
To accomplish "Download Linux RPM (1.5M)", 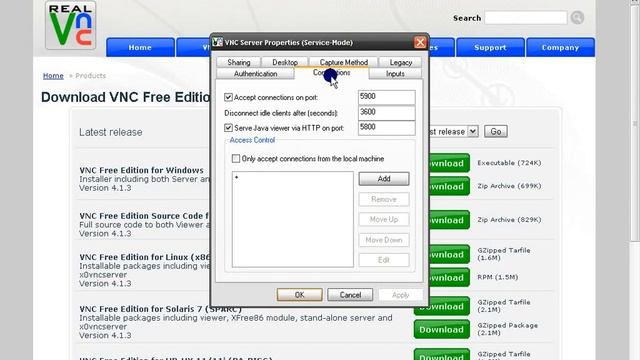I will click(x=449, y=278).
